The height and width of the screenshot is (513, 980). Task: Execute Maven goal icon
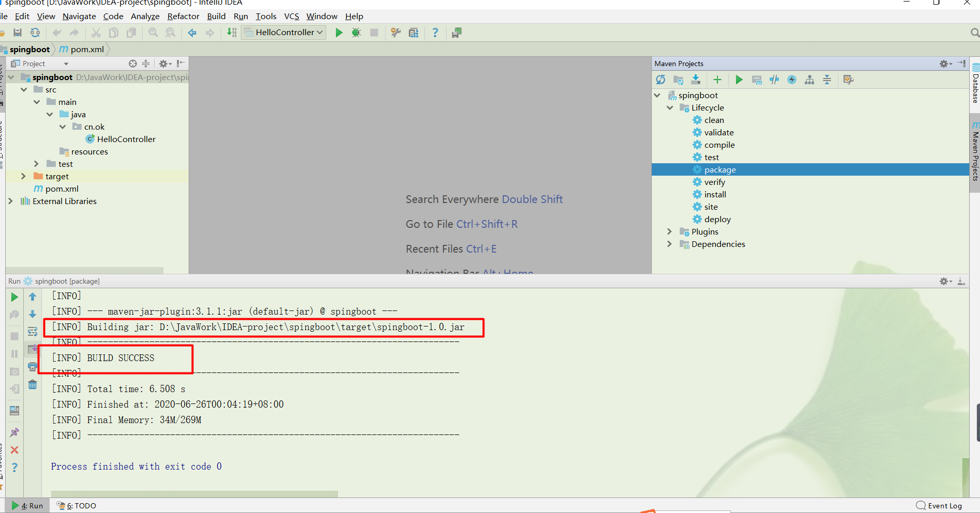[x=757, y=80]
